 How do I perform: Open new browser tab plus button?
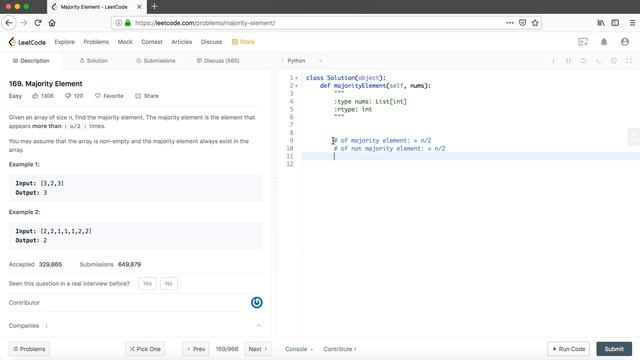154,7
